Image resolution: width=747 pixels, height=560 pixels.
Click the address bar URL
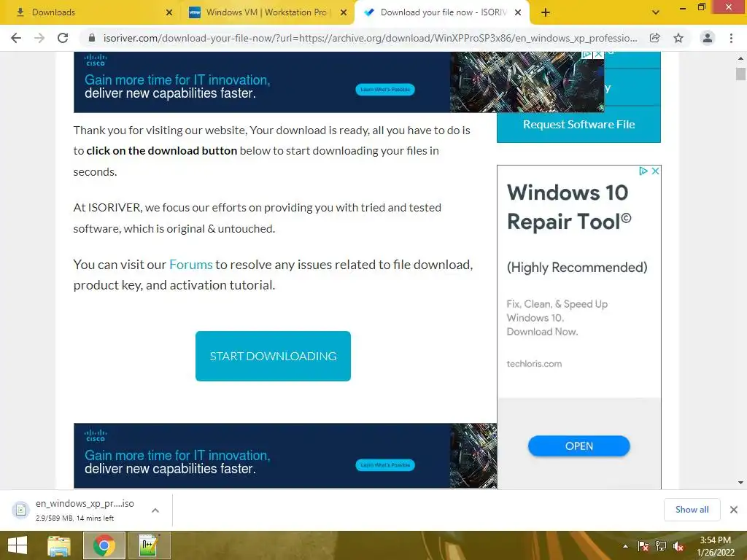[x=370, y=38]
